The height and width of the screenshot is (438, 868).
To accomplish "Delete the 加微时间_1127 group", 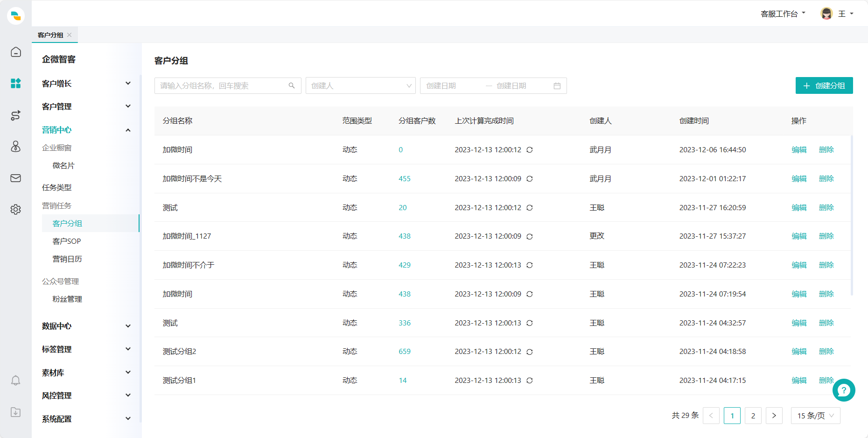I will (826, 236).
